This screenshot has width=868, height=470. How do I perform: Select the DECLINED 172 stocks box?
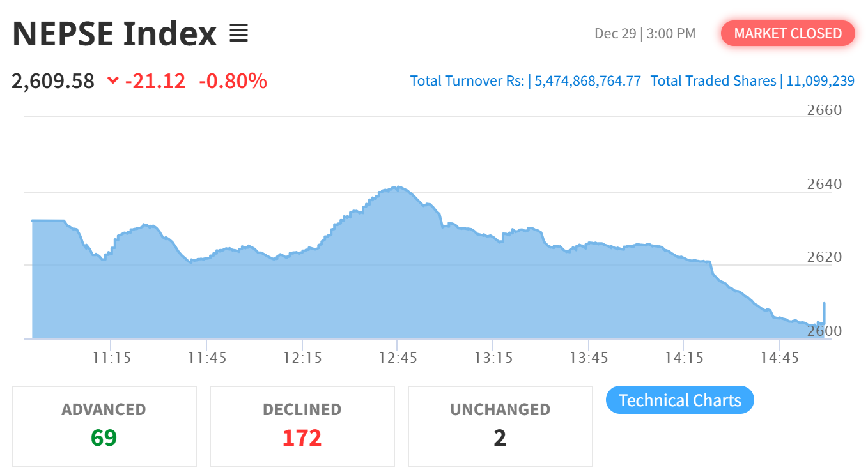(302, 426)
